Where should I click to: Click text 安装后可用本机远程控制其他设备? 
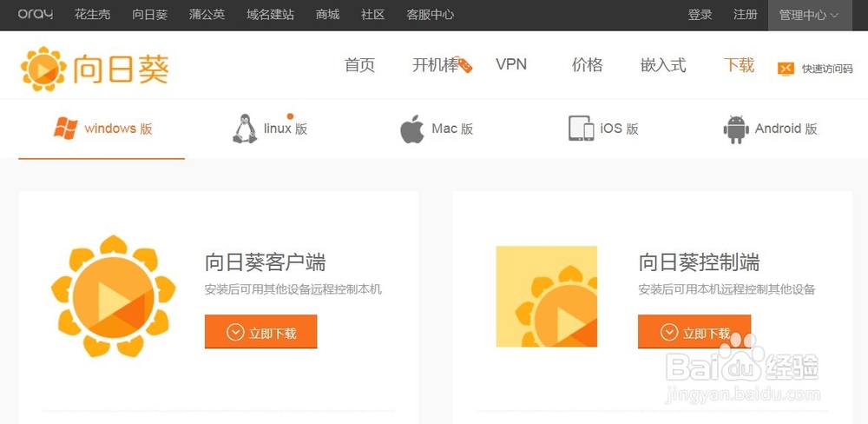[727, 289]
